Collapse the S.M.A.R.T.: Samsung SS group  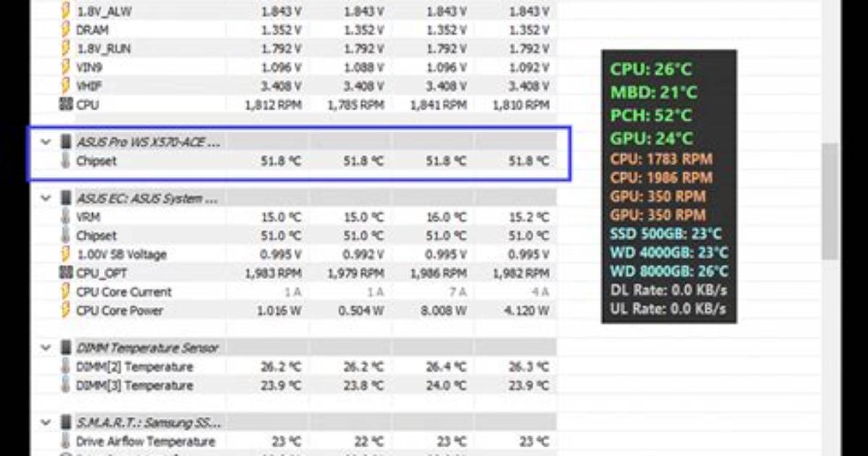[46, 422]
